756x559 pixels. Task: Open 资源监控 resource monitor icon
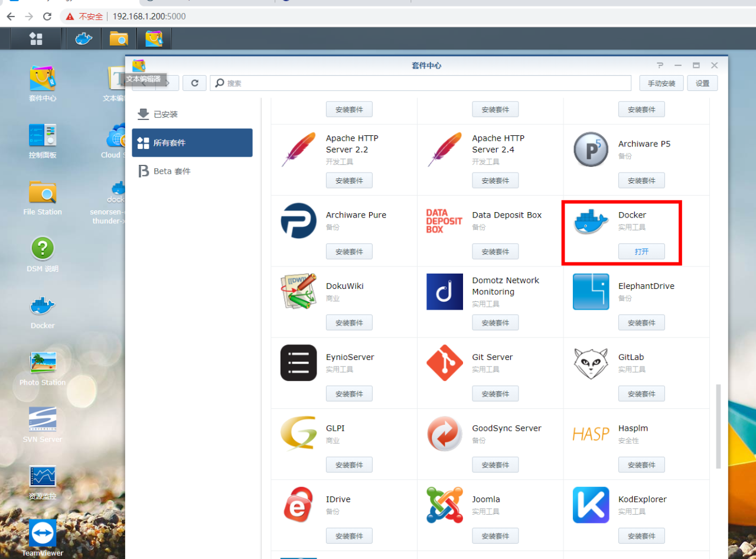tap(43, 477)
